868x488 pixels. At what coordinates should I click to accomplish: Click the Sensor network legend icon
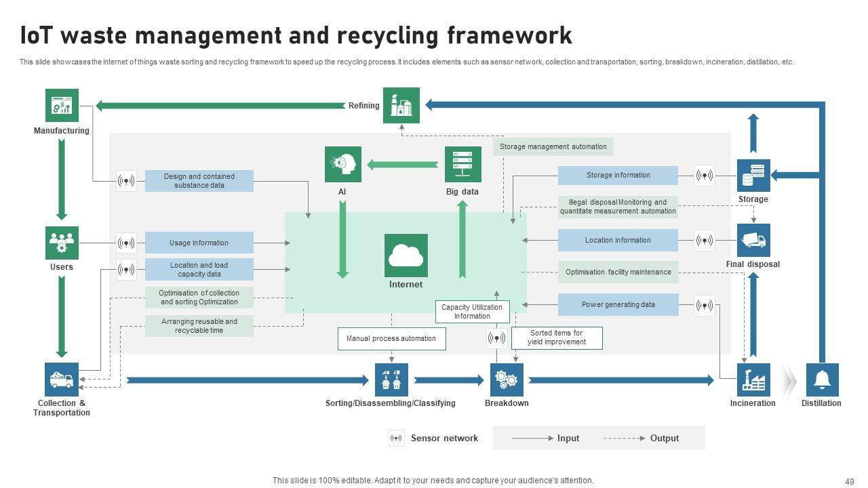pos(397,439)
